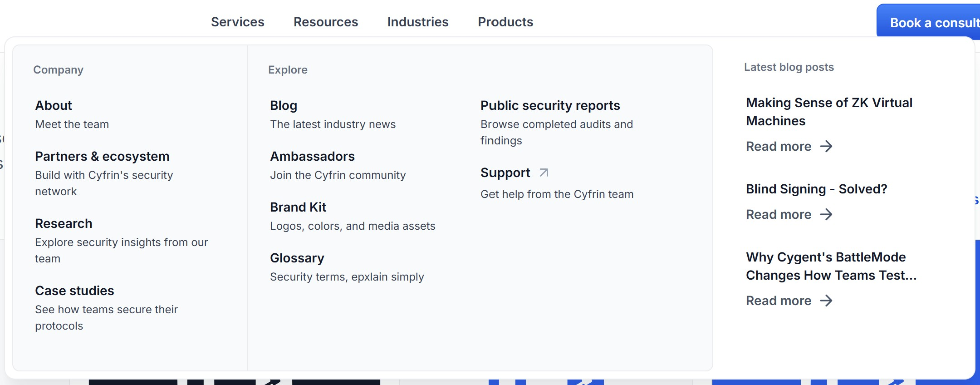Screen dimensions: 980x385
Task: Click 'Security terms, epxlain simply' text
Action: click(x=347, y=277)
